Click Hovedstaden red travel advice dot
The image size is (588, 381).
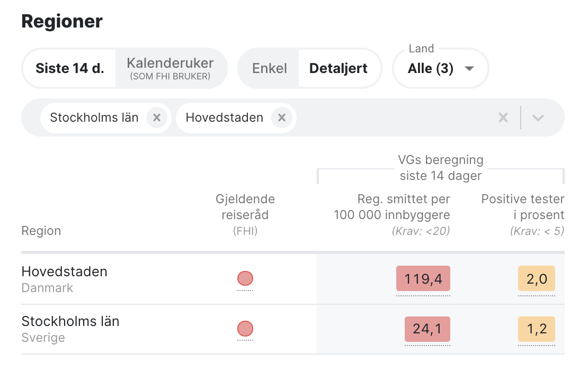point(245,278)
